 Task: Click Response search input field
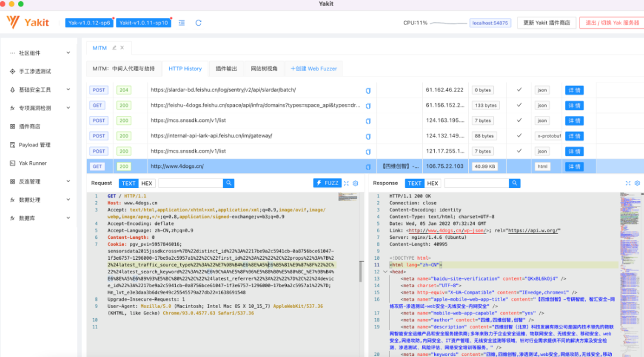[477, 183]
